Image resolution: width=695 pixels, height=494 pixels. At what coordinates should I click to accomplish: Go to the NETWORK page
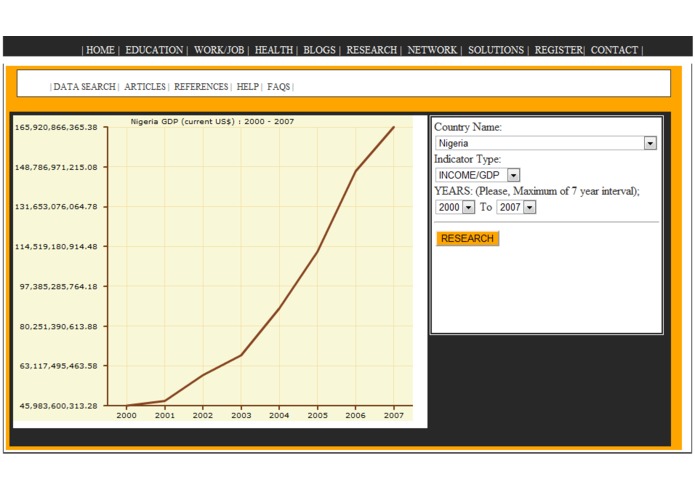coord(432,50)
